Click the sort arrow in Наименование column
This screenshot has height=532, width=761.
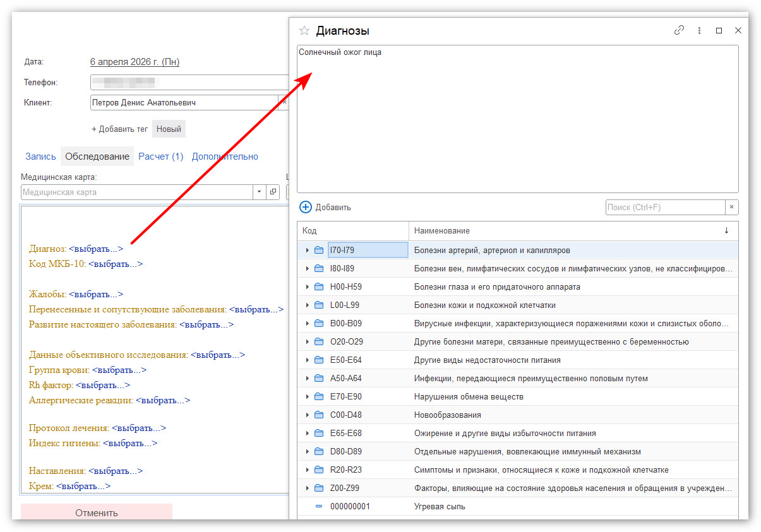click(x=726, y=231)
